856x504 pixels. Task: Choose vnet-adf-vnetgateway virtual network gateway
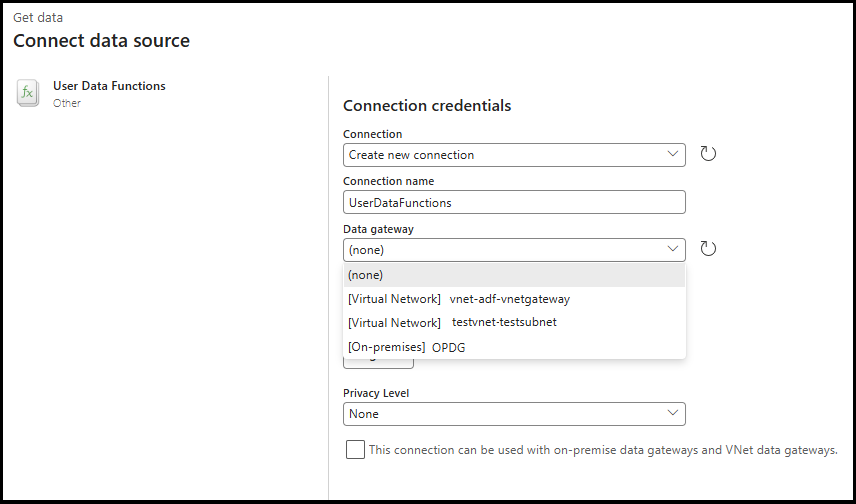[514, 299]
